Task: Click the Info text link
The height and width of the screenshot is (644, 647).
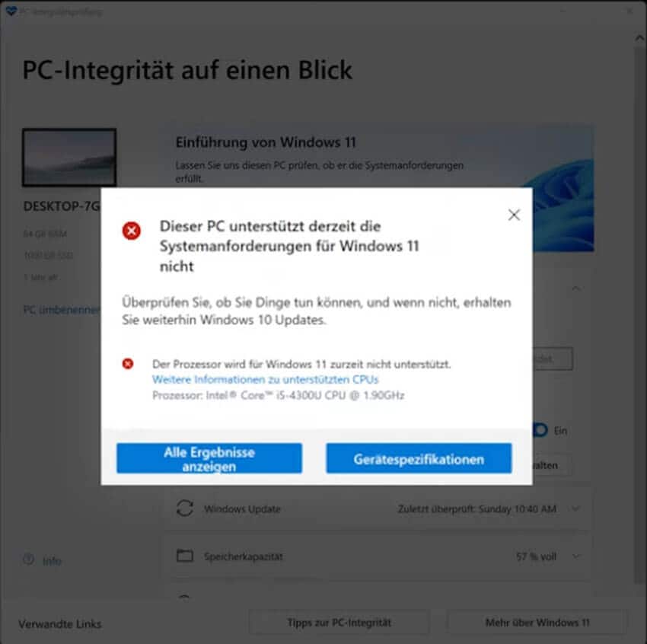Action: [x=52, y=561]
